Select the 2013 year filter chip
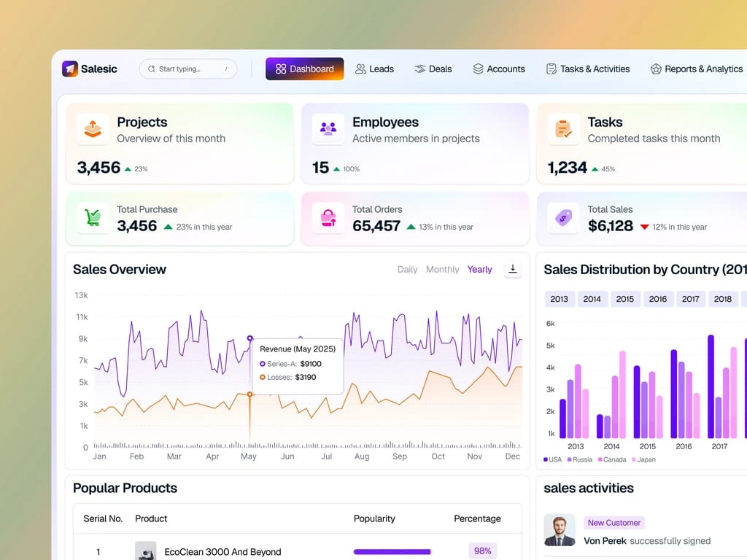 [x=560, y=299]
